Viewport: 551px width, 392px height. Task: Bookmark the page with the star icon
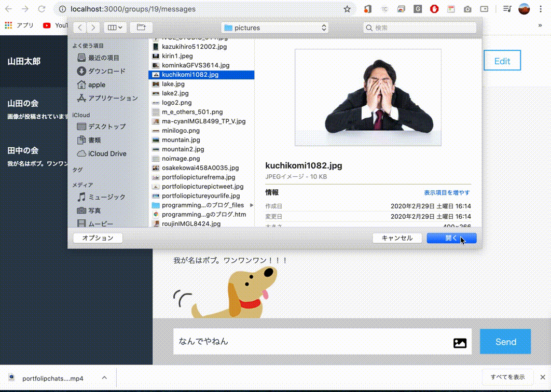pos(347,9)
